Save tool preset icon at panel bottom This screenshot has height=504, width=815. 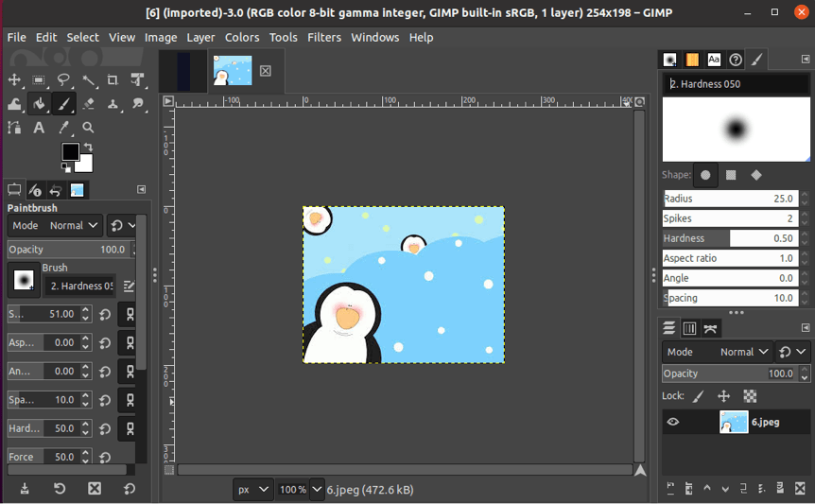click(25, 489)
